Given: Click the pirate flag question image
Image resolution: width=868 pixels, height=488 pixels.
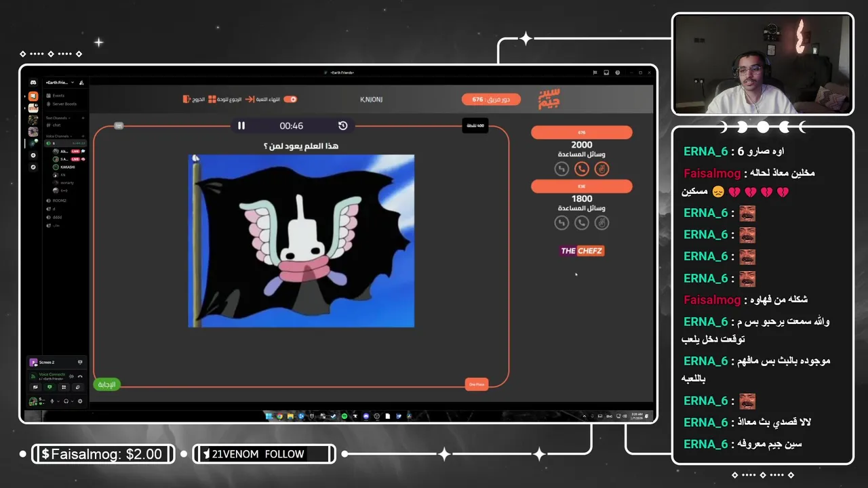Looking at the screenshot, I should 301,241.
